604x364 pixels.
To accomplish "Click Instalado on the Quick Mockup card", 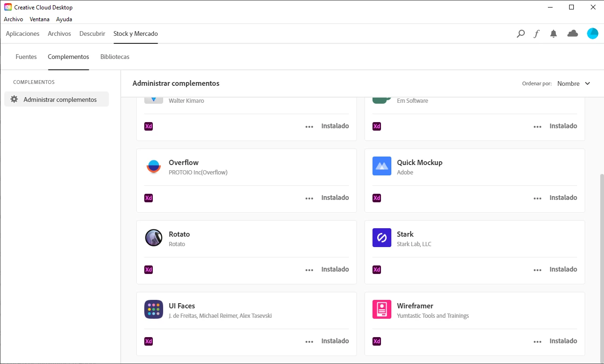I will point(563,198).
